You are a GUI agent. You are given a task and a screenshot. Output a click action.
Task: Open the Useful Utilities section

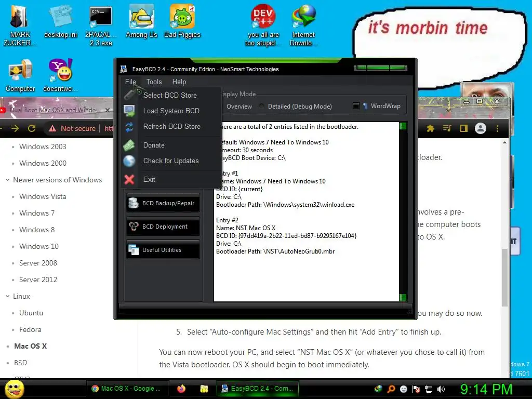click(163, 250)
